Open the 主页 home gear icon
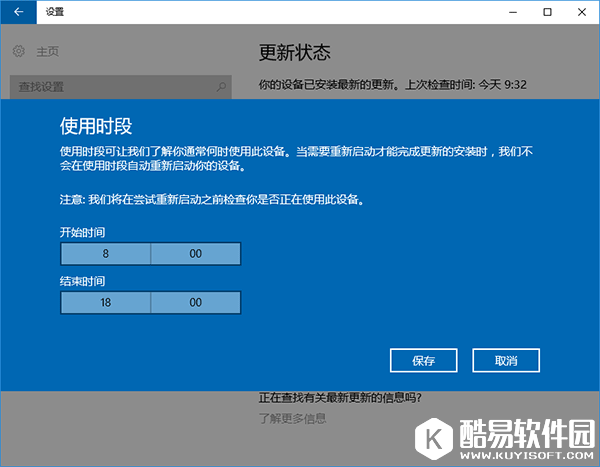The width and height of the screenshot is (600, 467). click(x=19, y=51)
